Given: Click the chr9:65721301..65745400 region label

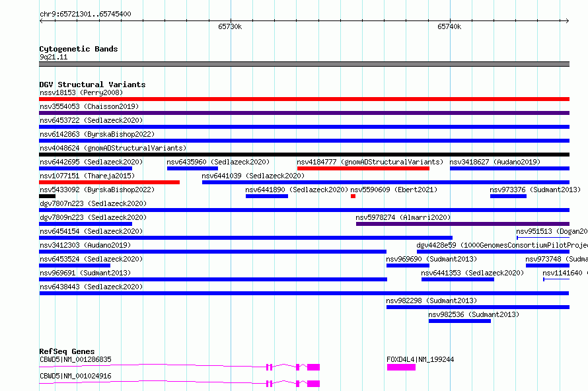Looking at the screenshot, I should tap(85, 14).
